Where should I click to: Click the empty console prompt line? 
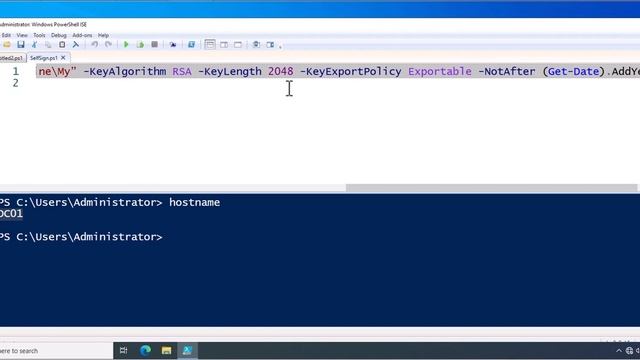(82, 237)
